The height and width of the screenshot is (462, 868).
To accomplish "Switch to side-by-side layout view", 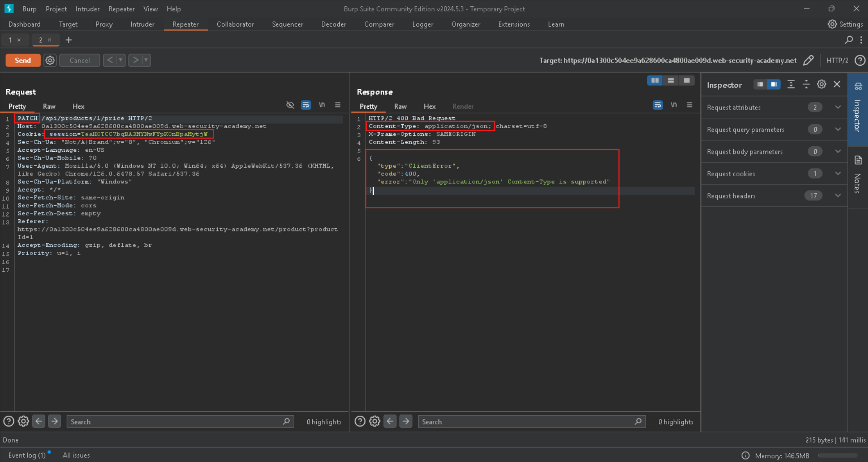I will [655, 81].
